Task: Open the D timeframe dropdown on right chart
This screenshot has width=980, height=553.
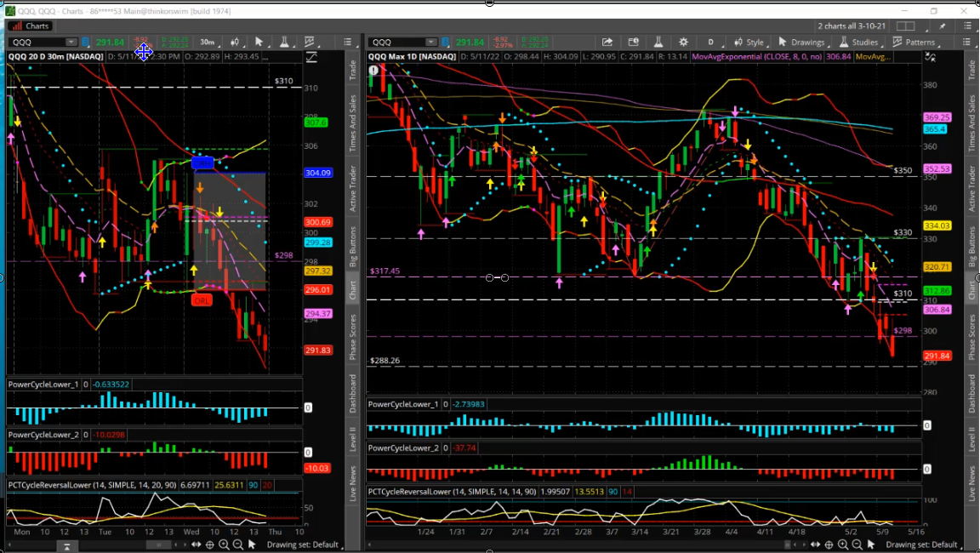Action: (x=711, y=43)
